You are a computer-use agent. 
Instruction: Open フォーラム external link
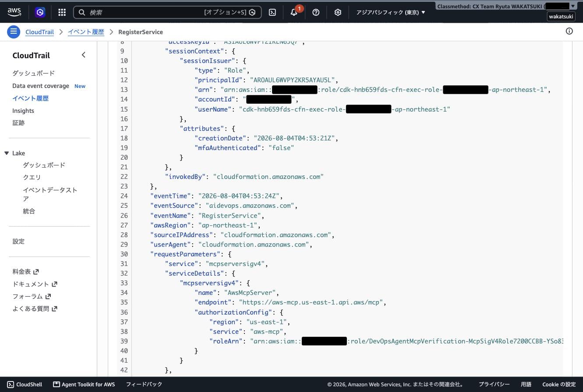point(32,296)
